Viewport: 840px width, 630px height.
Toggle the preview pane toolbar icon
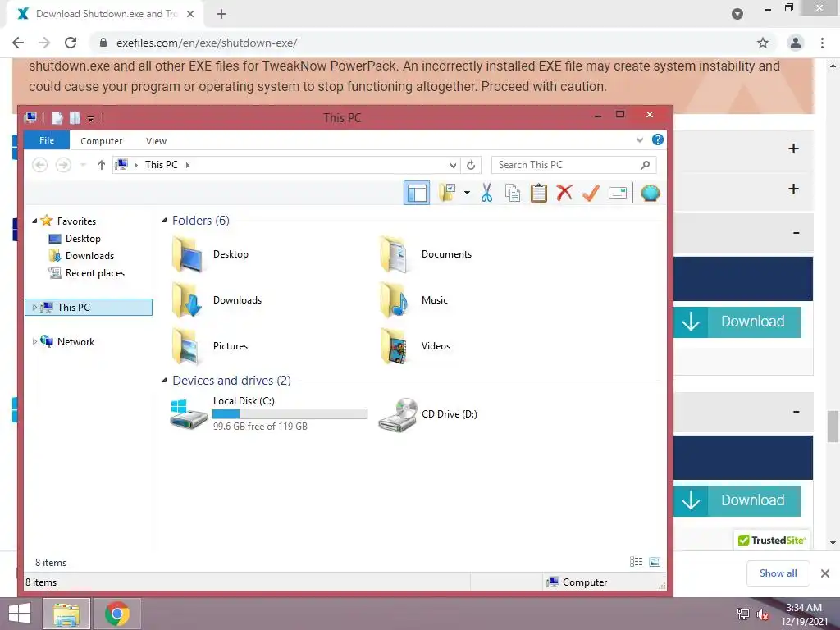[416, 193]
